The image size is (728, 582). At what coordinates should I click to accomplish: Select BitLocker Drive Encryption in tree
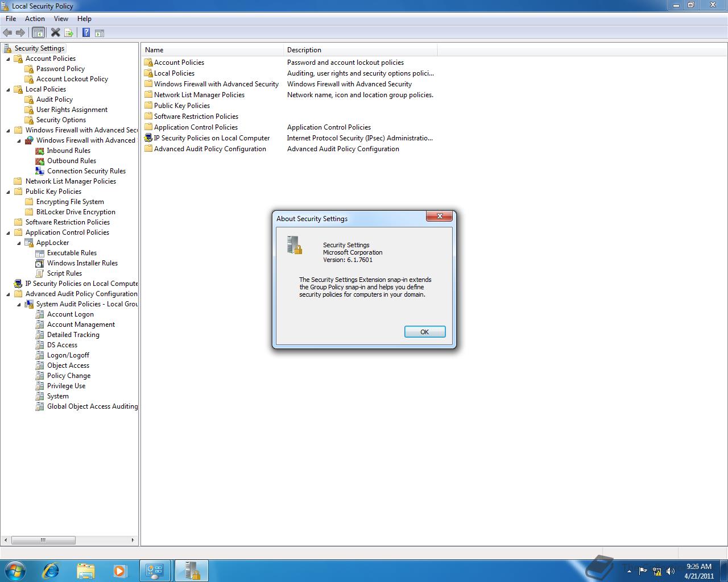tap(76, 212)
